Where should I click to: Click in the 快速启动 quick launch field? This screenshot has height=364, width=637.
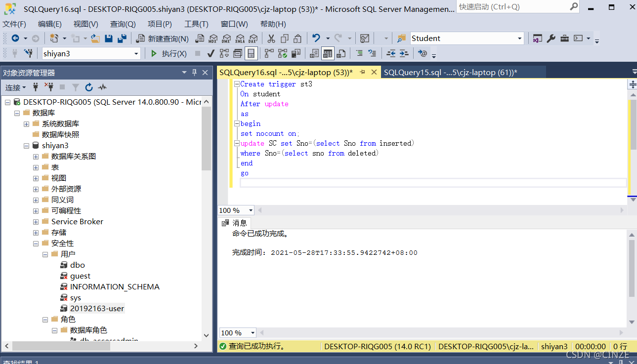(517, 7)
